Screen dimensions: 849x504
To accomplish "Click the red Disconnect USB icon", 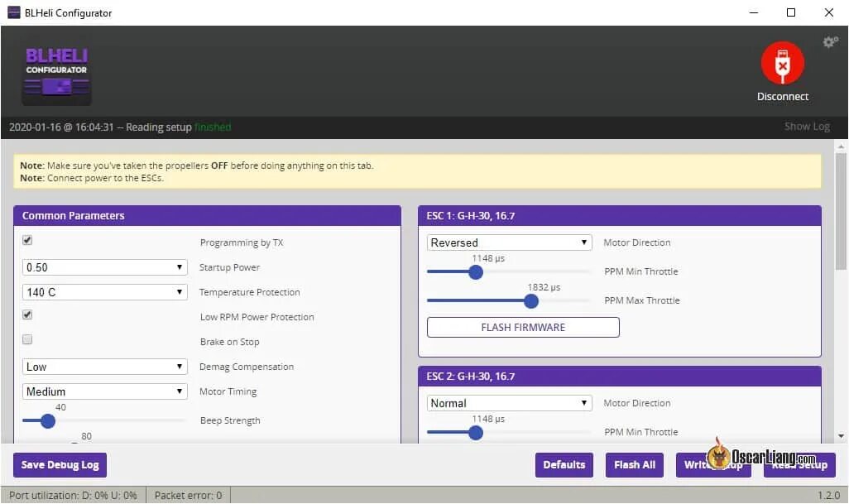I will pos(783,64).
